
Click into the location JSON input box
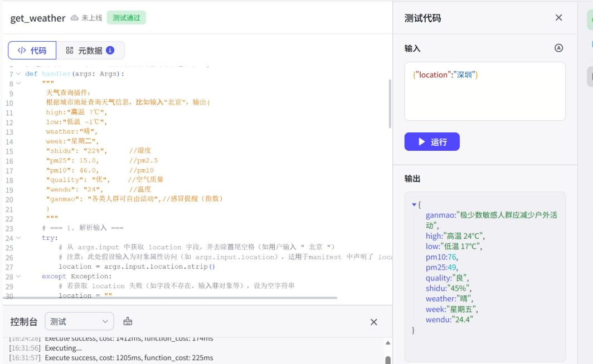pyautogui.click(x=485, y=91)
